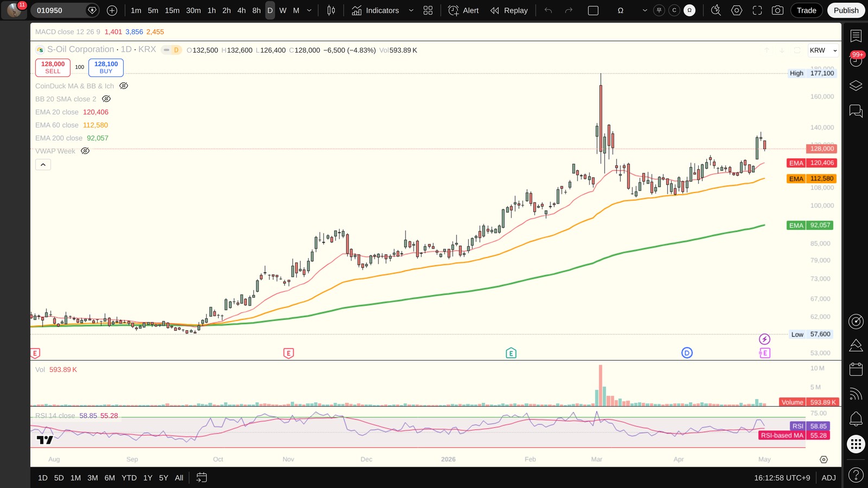
Task: Enter fullscreen mode
Action: 757,10
